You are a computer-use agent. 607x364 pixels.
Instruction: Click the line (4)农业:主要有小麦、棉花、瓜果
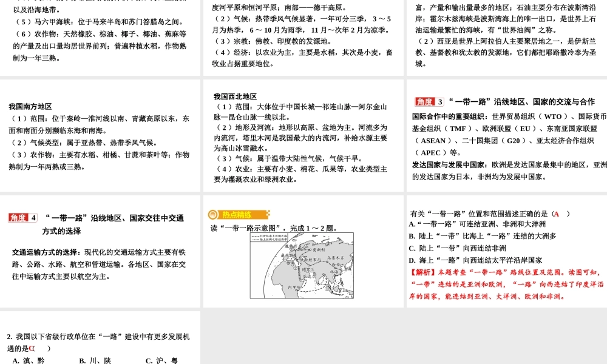pos(300,169)
